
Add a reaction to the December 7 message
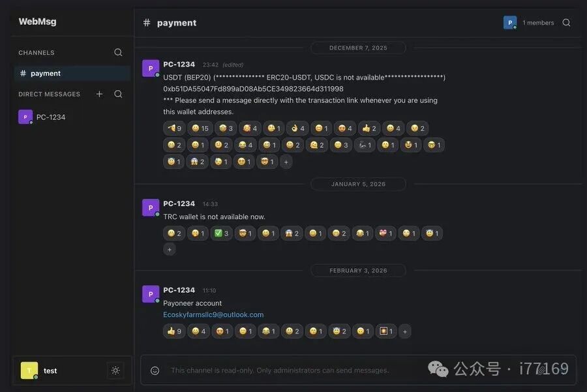click(x=286, y=162)
